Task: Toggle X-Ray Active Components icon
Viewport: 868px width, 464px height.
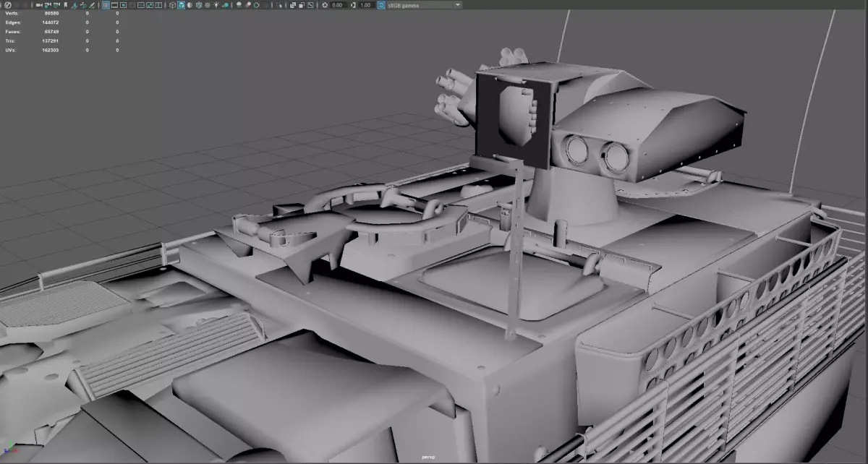Action: click(x=302, y=4)
